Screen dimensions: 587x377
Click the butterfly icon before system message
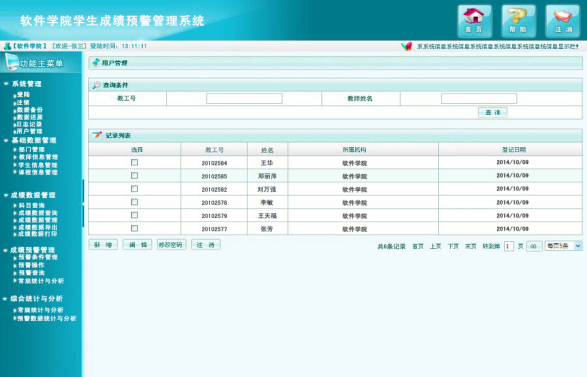(407, 46)
